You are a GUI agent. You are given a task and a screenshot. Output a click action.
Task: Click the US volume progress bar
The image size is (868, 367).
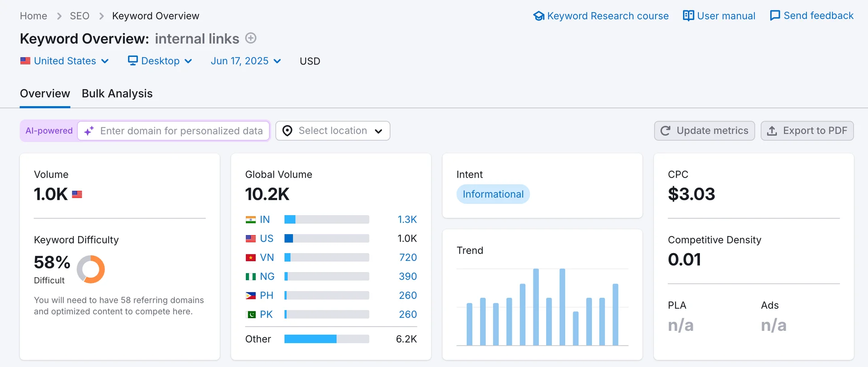pos(327,239)
